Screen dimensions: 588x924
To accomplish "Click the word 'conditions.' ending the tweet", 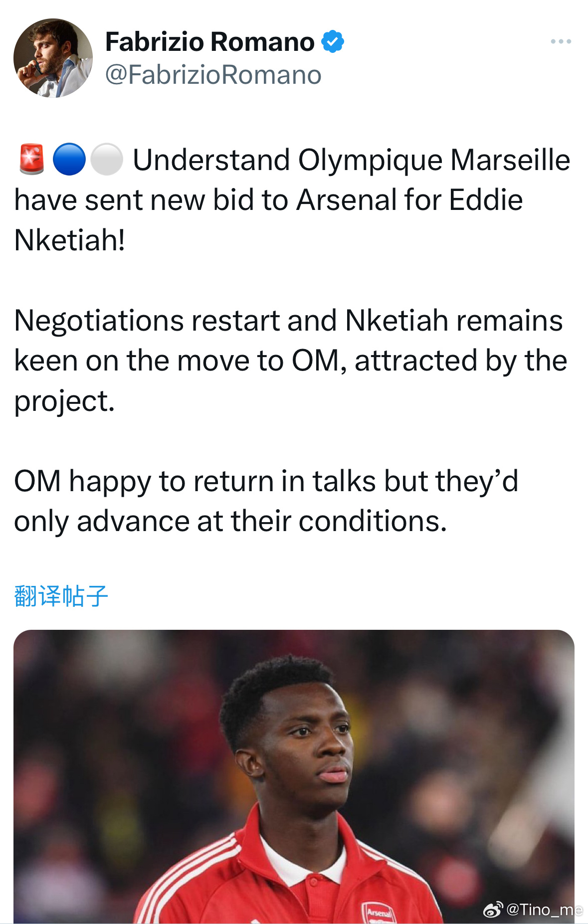I will [373, 521].
